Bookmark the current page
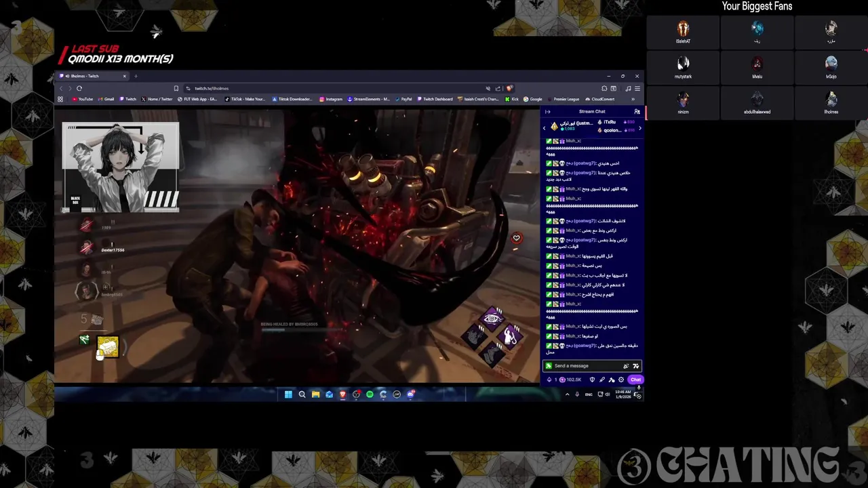The height and width of the screenshot is (488, 868). tap(176, 88)
